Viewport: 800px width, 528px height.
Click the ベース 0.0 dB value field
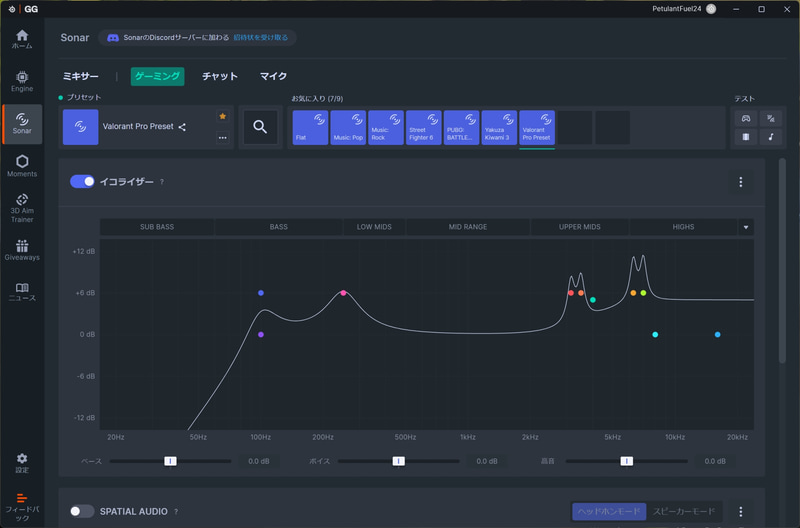click(x=259, y=461)
